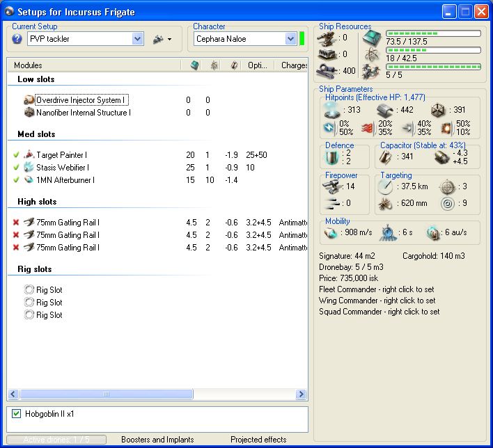493x448 pixels.
Task: Click the Price: 735,000 isk text
Action: coord(348,278)
